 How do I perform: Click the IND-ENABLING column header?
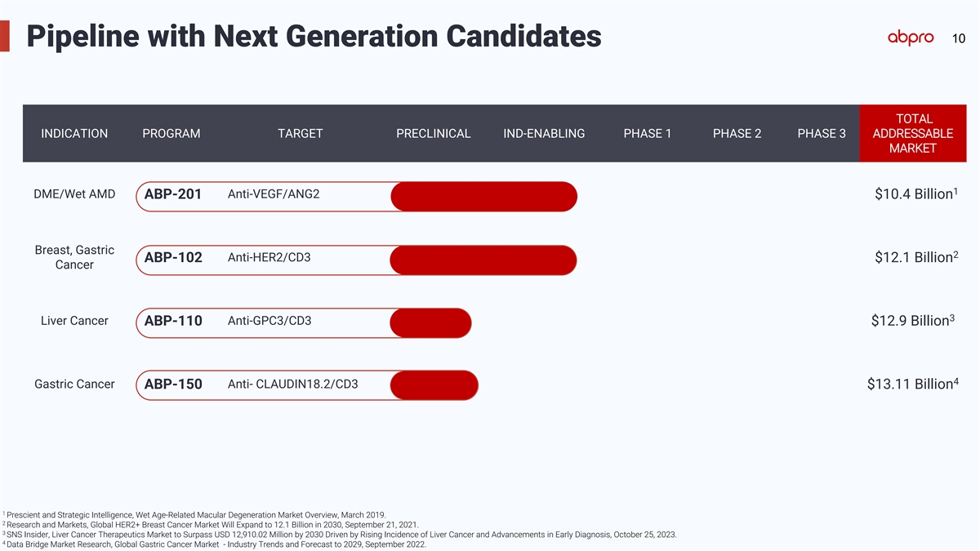coord(544,134)
